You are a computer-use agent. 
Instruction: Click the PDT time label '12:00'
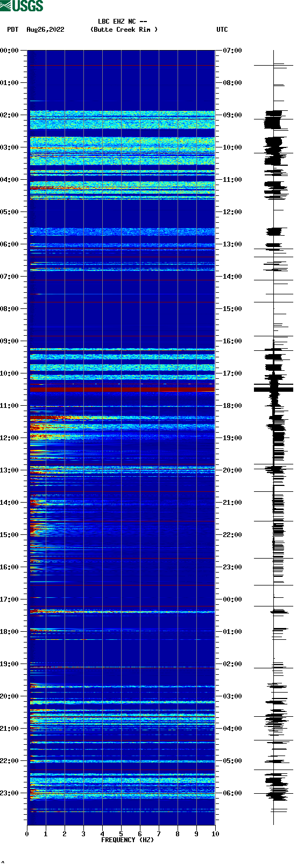[10, 438]
